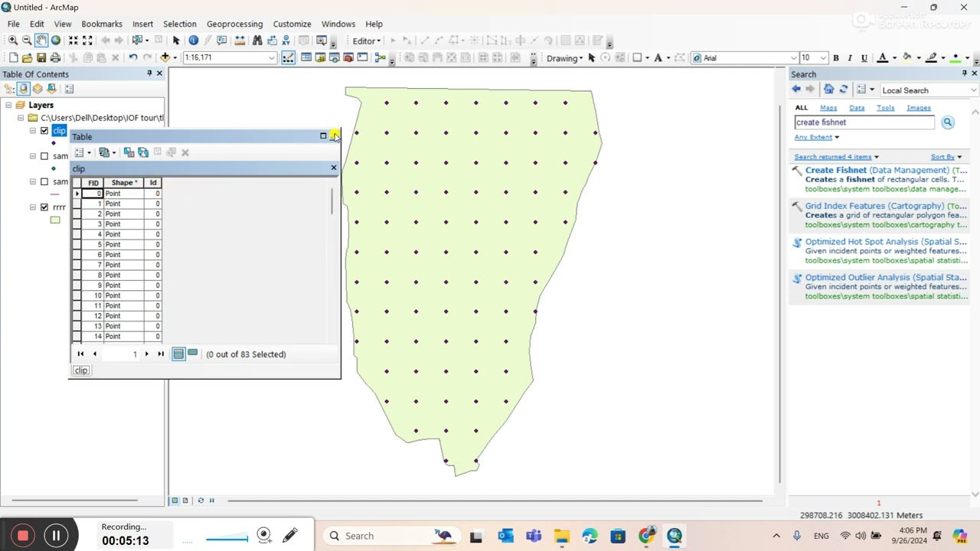Image resolution: width=980 pixels, height=551 pixels.
Task: Click the Full Extent globe icon
Action: [x=56, y=41]
